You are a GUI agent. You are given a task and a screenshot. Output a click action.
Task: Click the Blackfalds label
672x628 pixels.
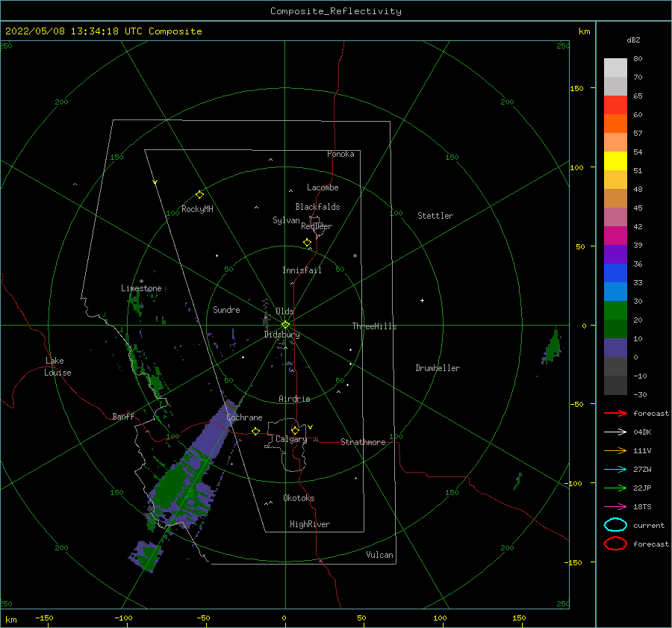click(x=317, y=207)
